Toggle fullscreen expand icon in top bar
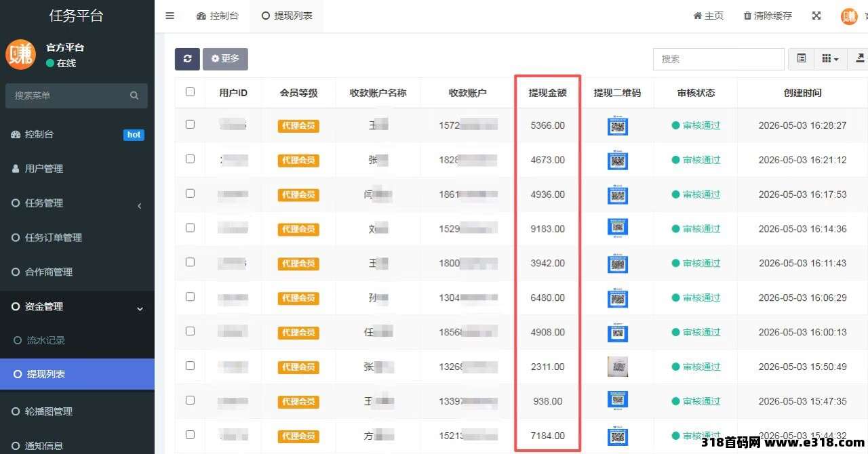Image resolution: width=868 pixels, height=454 pixels. (x=816, y=16)
